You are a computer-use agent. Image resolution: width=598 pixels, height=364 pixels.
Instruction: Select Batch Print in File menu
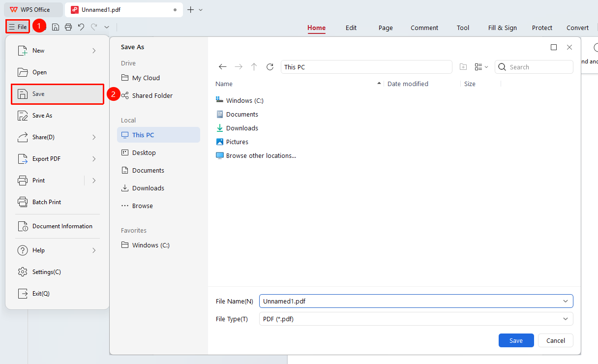pos(58,202)
